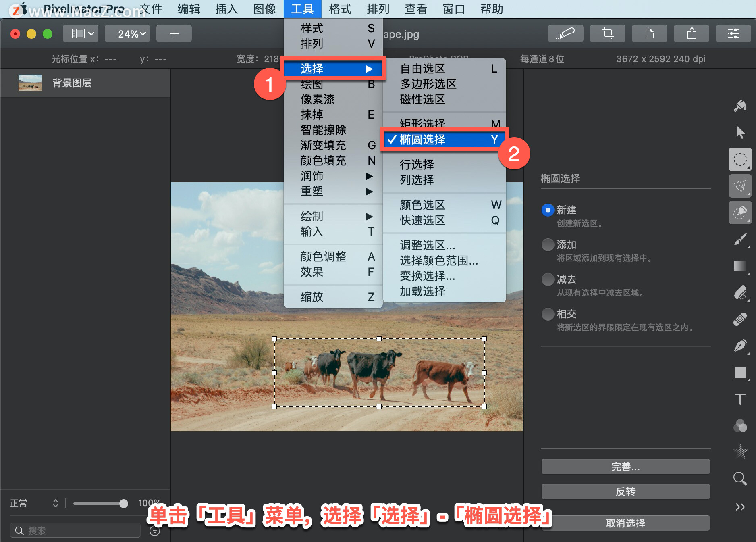Click the 背景图层 layer thumbnail
This screenshot has height=542, width=756.
(x=30, y=83)
